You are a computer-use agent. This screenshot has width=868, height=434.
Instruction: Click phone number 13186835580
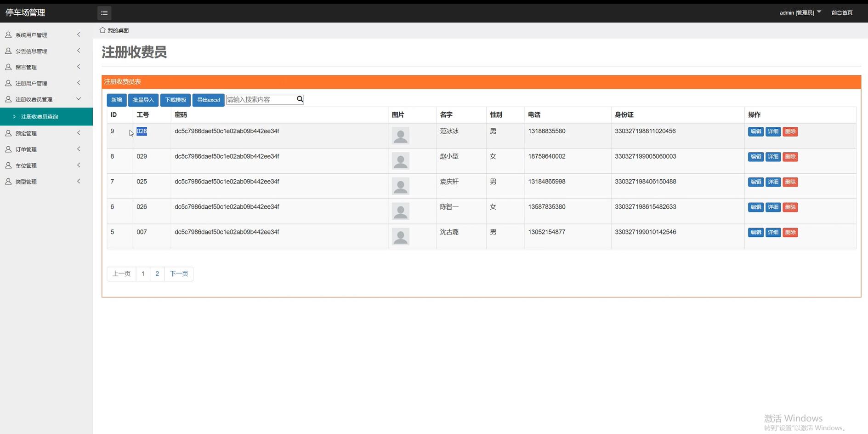tap(547, 131)
